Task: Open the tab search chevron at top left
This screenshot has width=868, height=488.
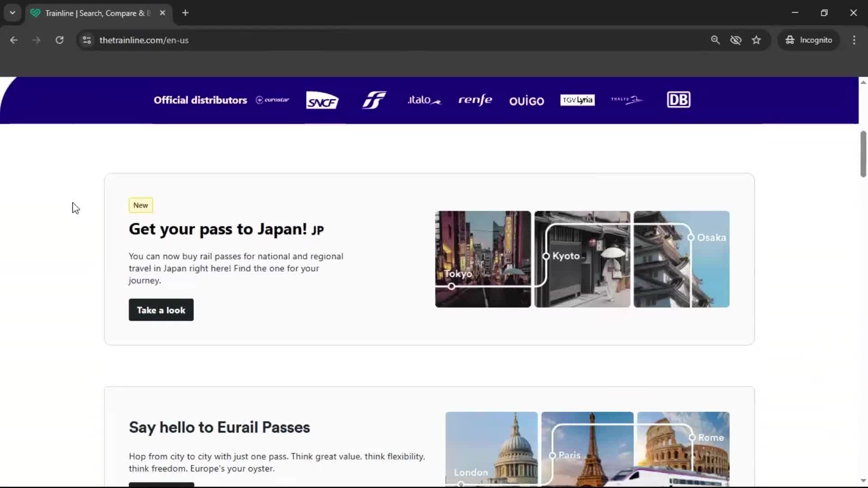Action: 12,13
